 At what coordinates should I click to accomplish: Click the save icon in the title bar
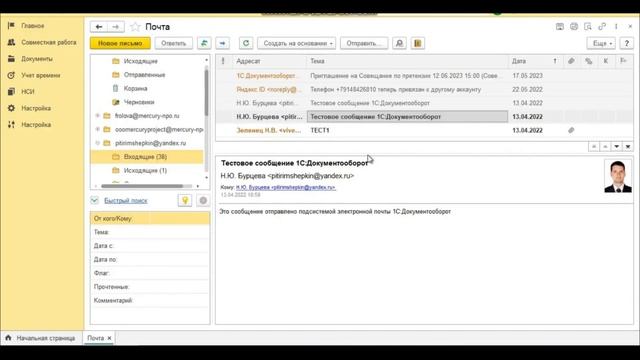(560, 27)
